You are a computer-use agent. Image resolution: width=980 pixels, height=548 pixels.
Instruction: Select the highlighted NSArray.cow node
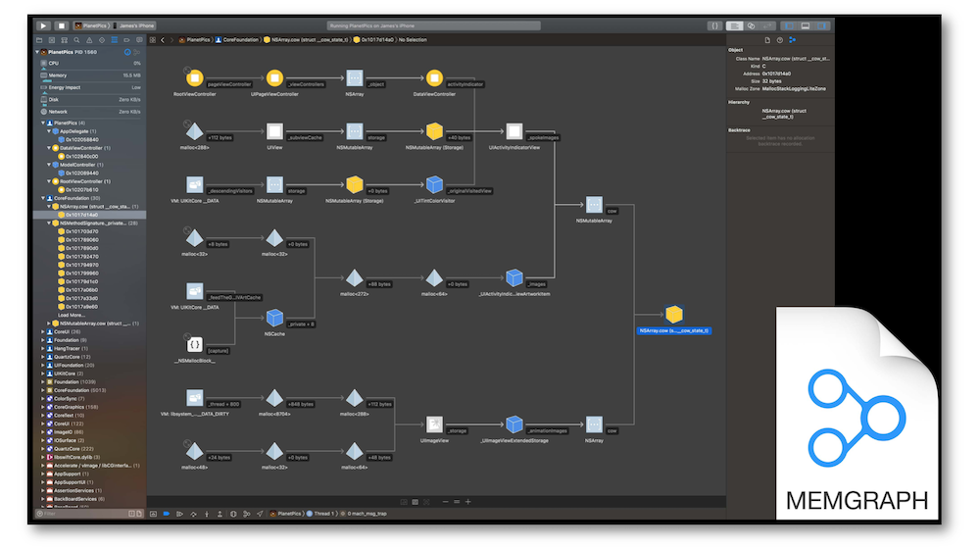674,315
